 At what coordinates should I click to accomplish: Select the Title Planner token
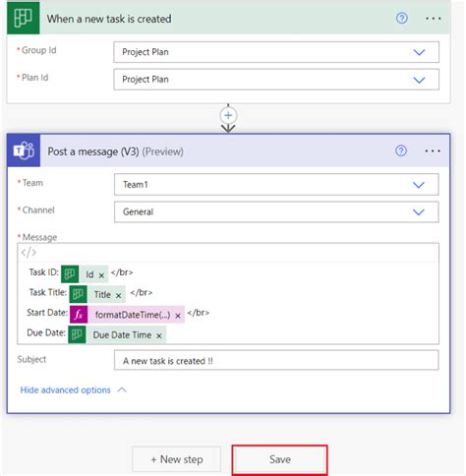97,294
